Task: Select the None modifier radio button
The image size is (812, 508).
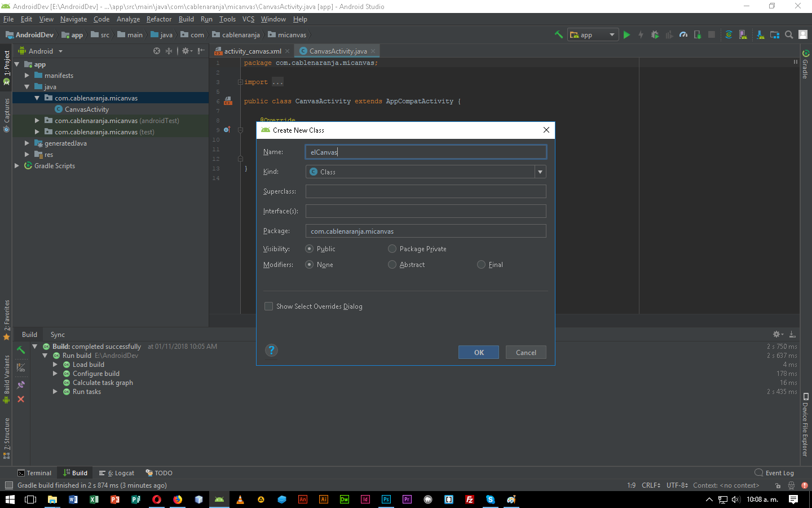Action: [x=309, y=264]
